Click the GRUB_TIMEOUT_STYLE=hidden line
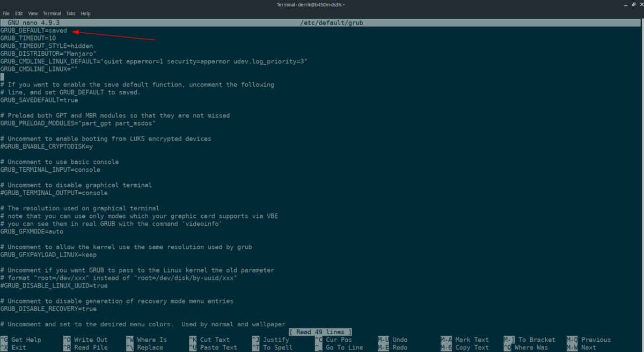The image size is (644, 352). (47, 46)
